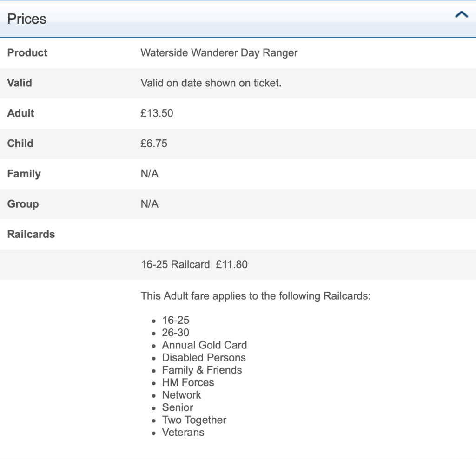Select the HM Forces list item
Screen dimensions: 476x459
(188, 383)
